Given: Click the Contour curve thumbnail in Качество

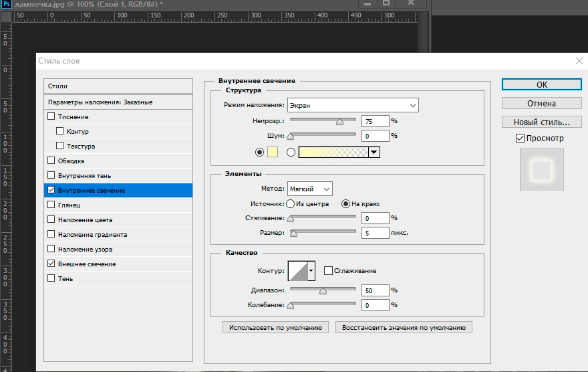Looking at the screenshot, I should tap(297, 271).
